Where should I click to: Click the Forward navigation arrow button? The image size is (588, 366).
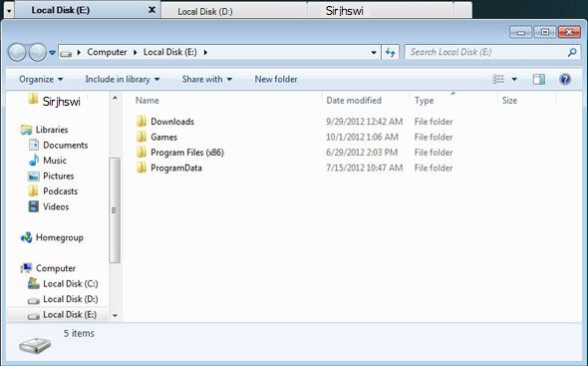click(x=38, y=52)
